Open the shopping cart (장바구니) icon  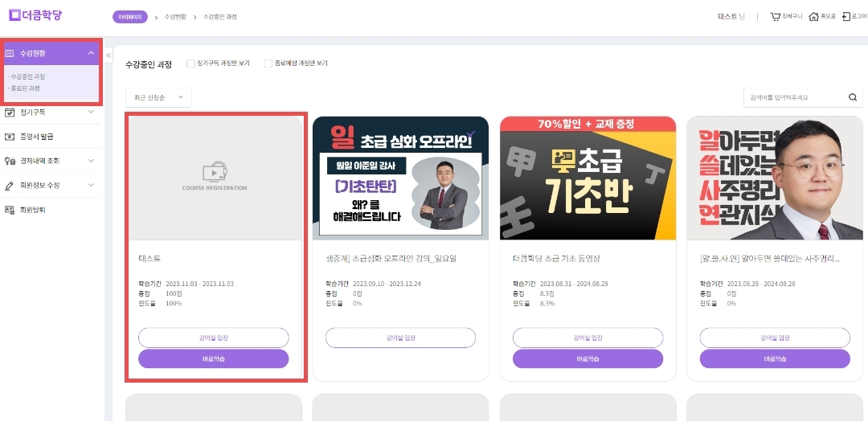pos(775,17)
